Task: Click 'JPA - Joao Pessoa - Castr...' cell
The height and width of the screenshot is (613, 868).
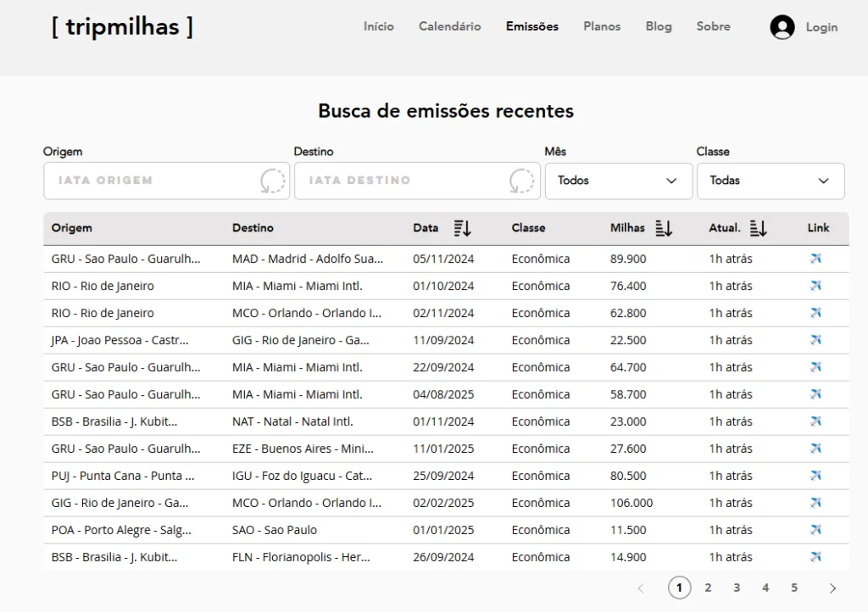Action: click(x=120, y=340)
